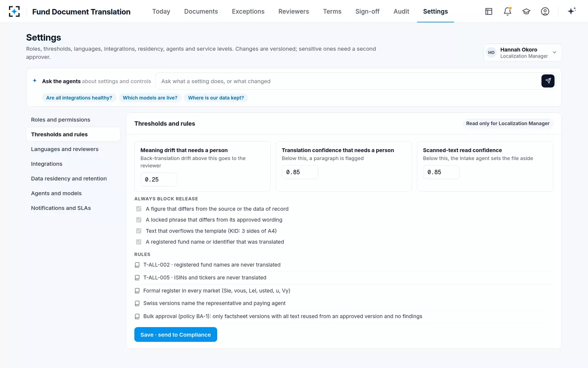Toggle the registered fund name translated checkbox
Image resolution: width=588 pixels, height=368 pixels.
139,242
